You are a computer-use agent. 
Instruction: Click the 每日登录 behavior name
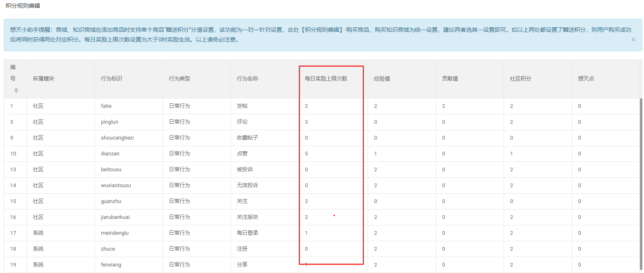click(x=248, y=233)
